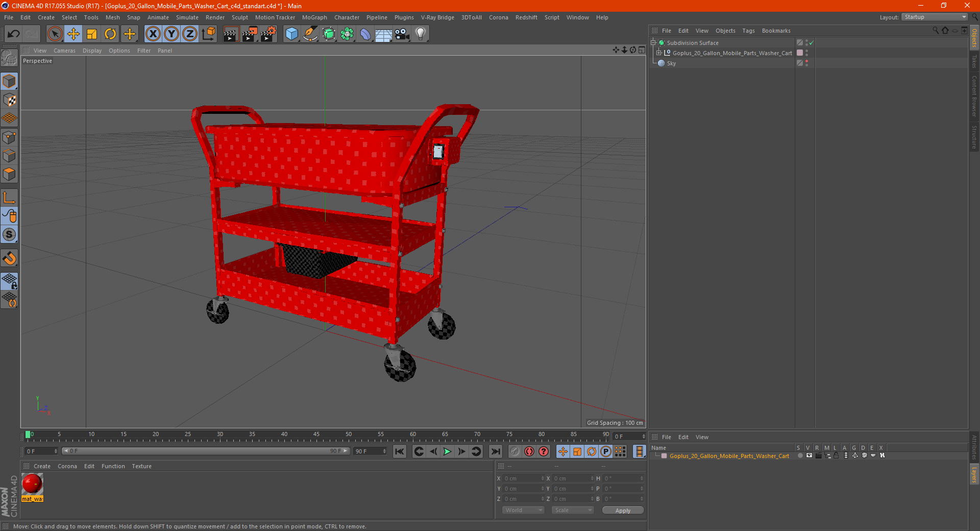Screen dimensions: 980x531
Task: Add floor/environment object icon
Action: coord(383,34)
